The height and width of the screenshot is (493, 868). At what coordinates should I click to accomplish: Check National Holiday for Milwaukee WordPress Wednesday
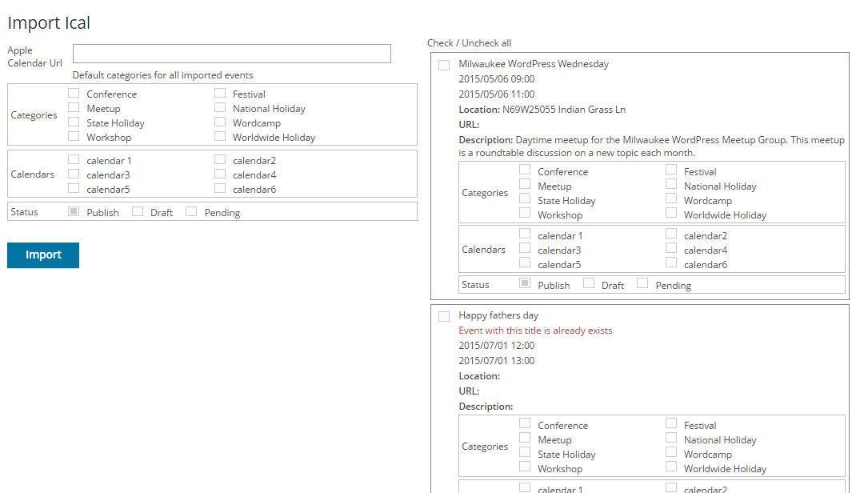671,184
